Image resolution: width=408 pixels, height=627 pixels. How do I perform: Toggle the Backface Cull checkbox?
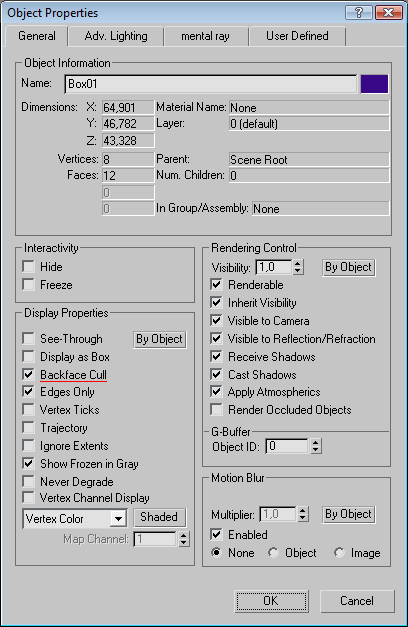tap(28, 375)
